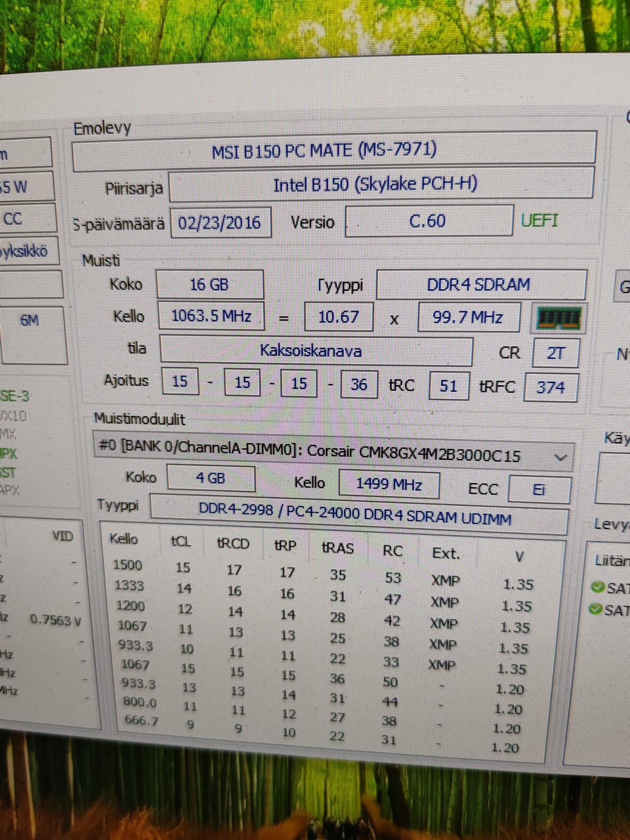
Task: Click the DDR4 SDRAM memory type field
Action: [x=480, y=285]
